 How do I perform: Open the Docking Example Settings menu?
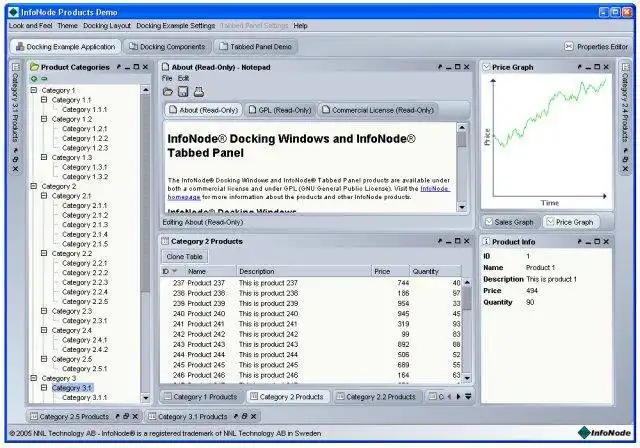coord(176,26)
